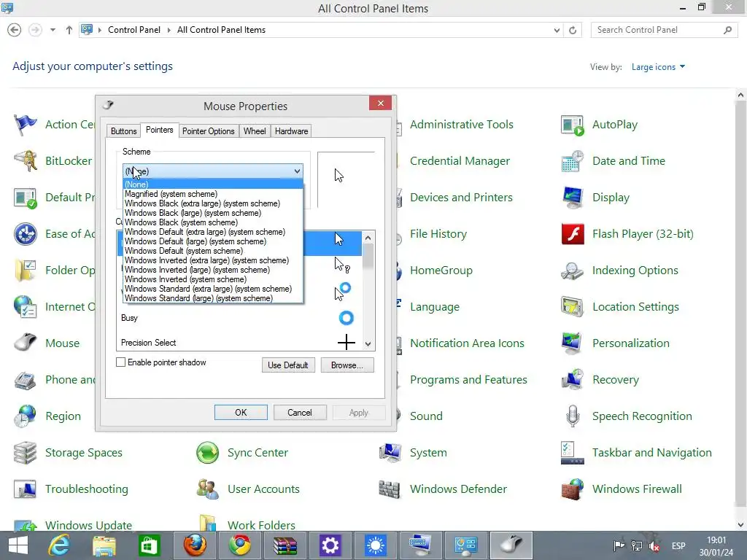747x560 pixels.
Task: Open the Taskbar and Navigation icon
Action: 572,452
